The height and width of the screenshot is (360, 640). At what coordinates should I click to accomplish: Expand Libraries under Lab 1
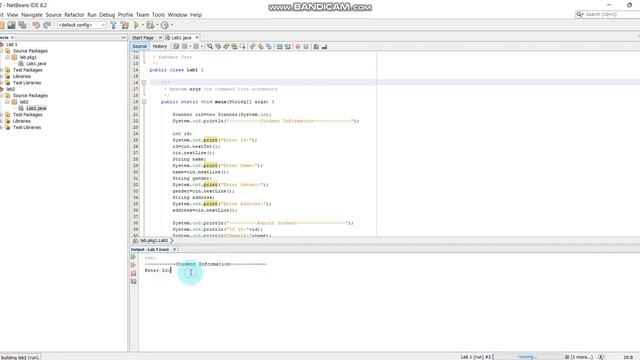click(x=1, y=76)
